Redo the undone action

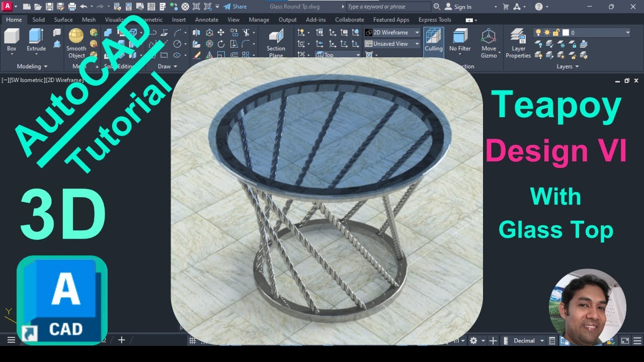100,7
